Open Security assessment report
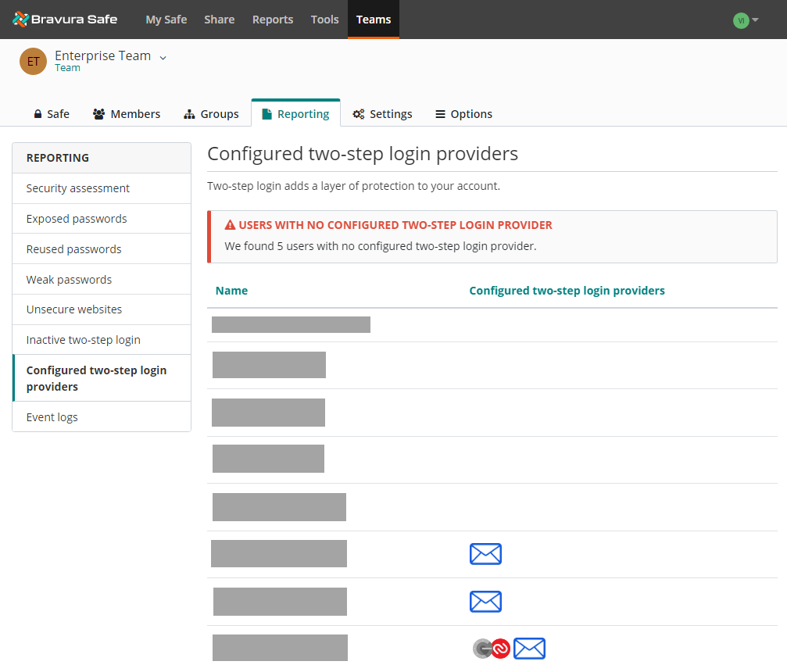Viewport: 787px width, 672px height. pos(102,188)
